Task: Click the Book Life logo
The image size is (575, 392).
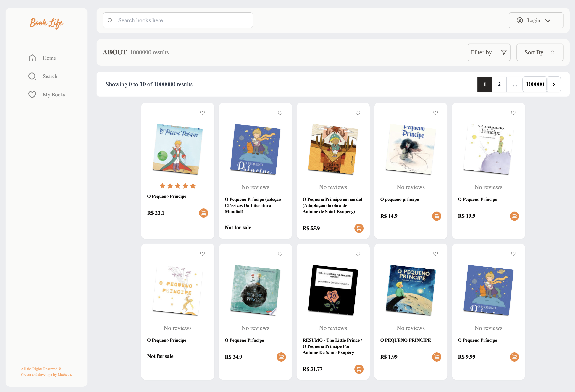Action: (x=46, y=23)
